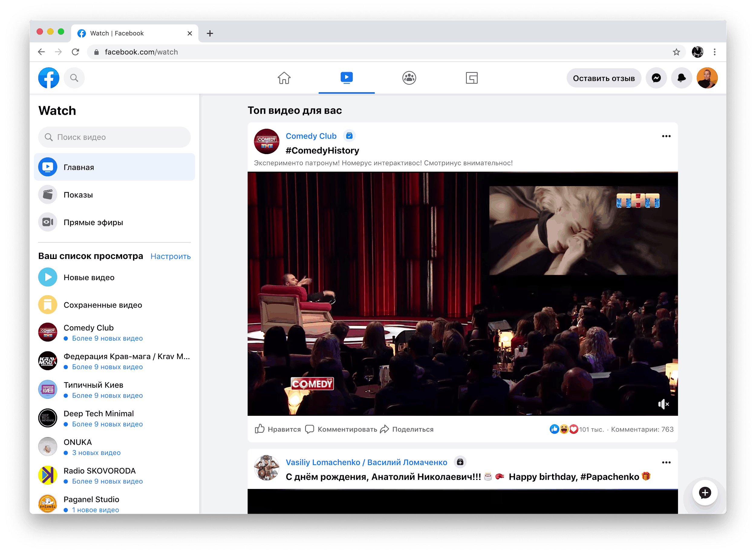Close the Watch | Facebook tab
This screenshot has height=553, width=756.
(190, 34)
